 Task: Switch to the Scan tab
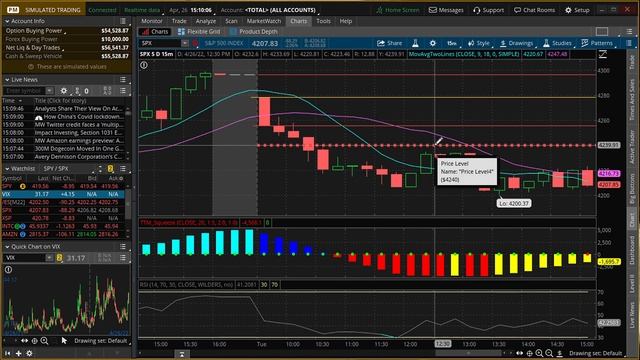click(x=231, y=21)
